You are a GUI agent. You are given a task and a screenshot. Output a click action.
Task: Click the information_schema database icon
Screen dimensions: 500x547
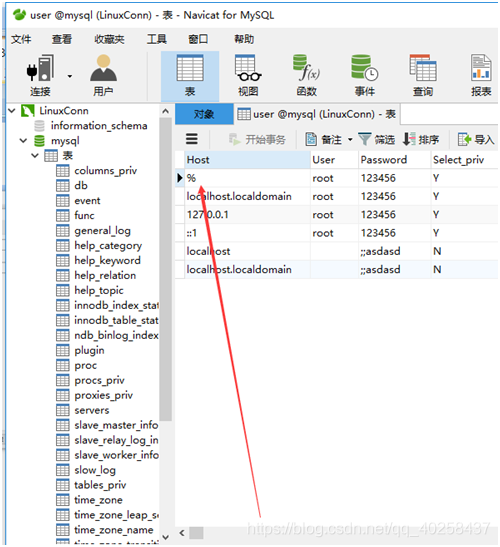[x=39, y=126]
